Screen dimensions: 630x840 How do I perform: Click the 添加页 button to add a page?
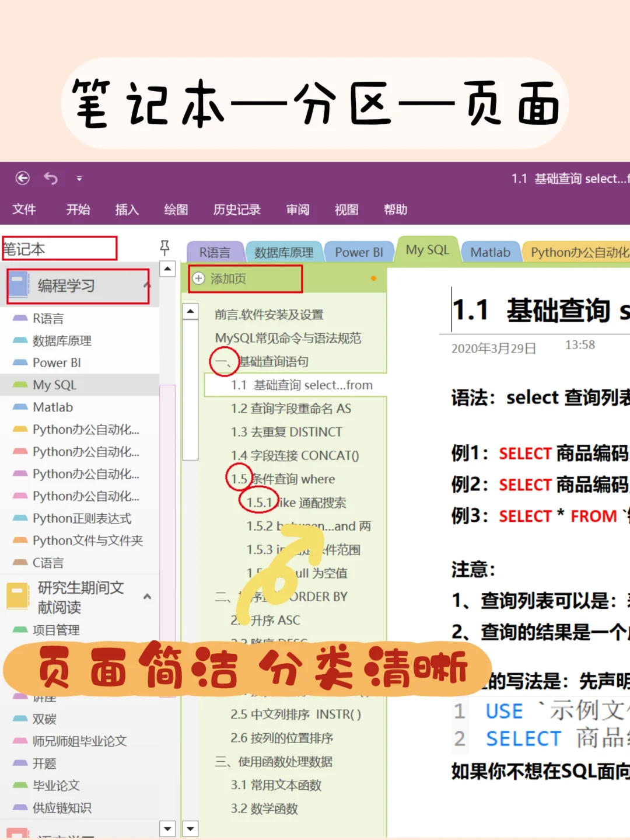[225, 279]
